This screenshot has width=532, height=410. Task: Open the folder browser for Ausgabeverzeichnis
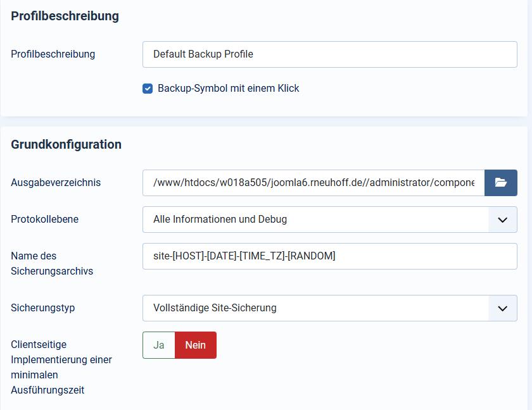tap(501, 182)
